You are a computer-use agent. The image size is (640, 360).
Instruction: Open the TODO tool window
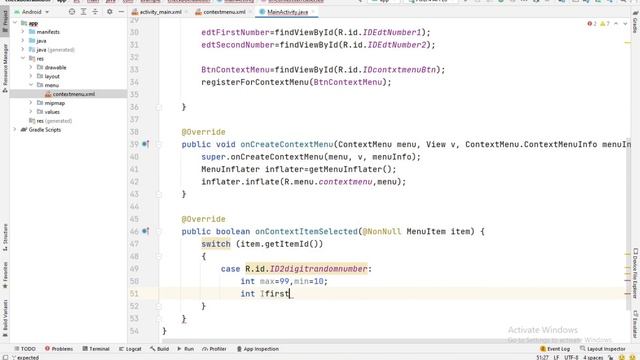25,349
